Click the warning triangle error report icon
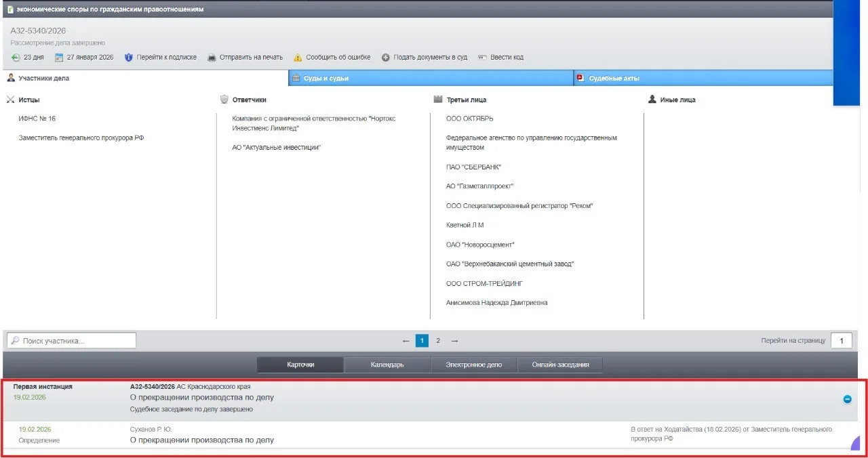 pyautogui.click(x=297, y=58)
